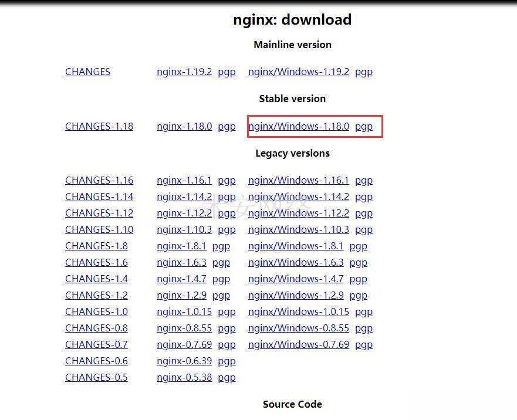517x420 pixels.
Task: Download nginx/Windows-1.19.2 mainline build
Action: (299, 72)
